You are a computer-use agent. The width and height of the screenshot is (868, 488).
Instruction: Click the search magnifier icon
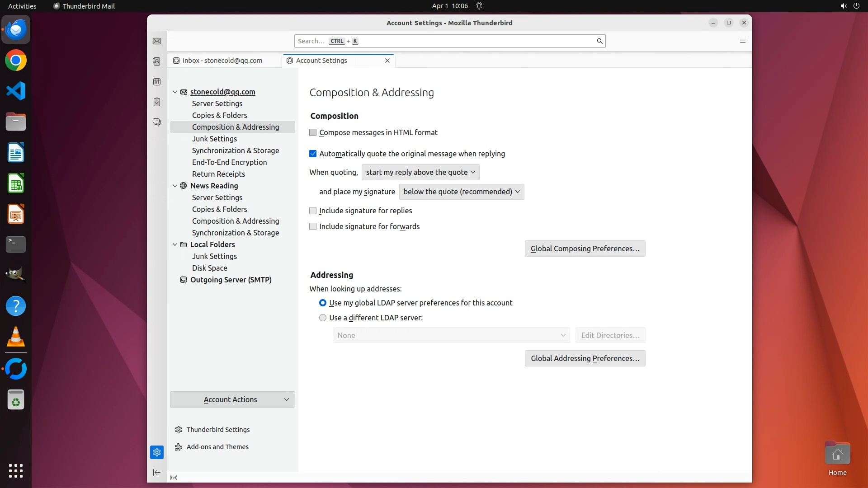coord(599,41)
